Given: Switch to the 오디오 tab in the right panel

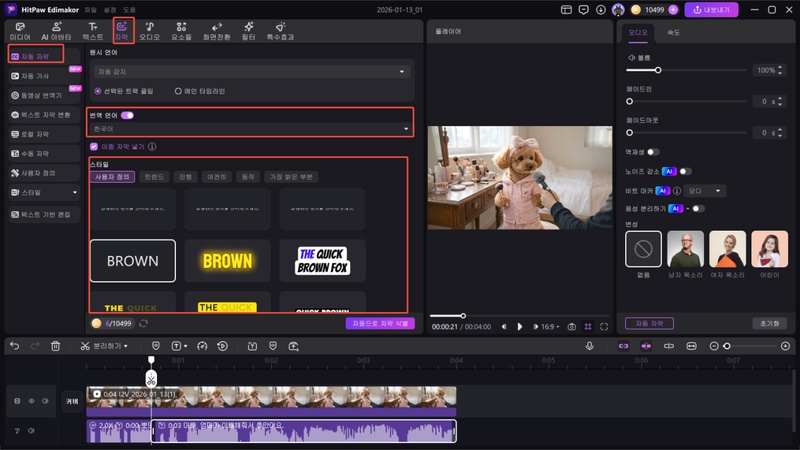Looking at the screenshot, I should [638, 33].
